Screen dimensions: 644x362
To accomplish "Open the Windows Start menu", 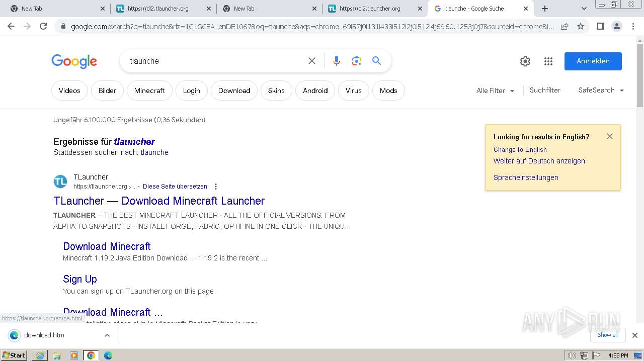I will coord(14,355).
